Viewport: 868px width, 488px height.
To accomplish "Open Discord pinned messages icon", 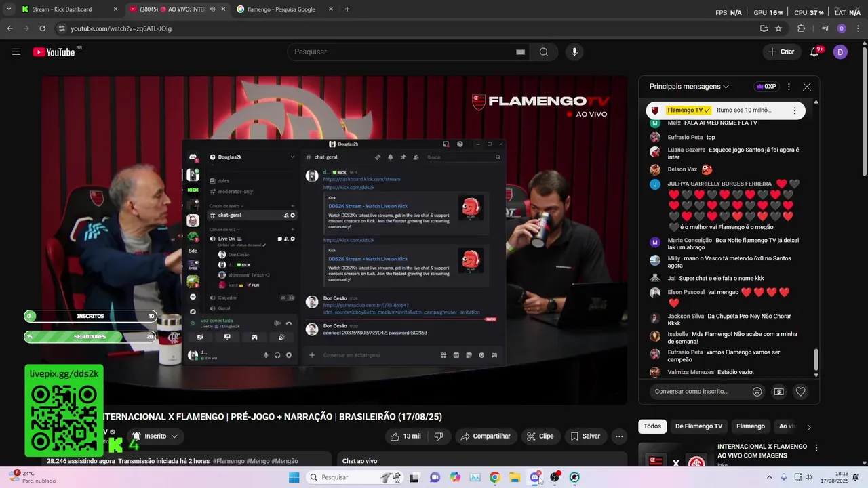I will (x=403, y=157).
